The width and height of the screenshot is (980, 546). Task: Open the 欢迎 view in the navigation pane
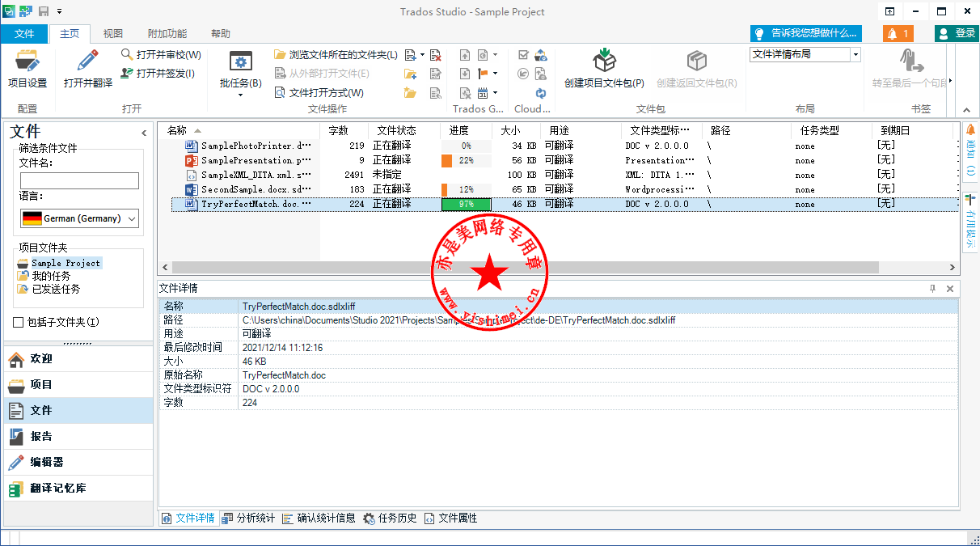(x=77, y=359)
